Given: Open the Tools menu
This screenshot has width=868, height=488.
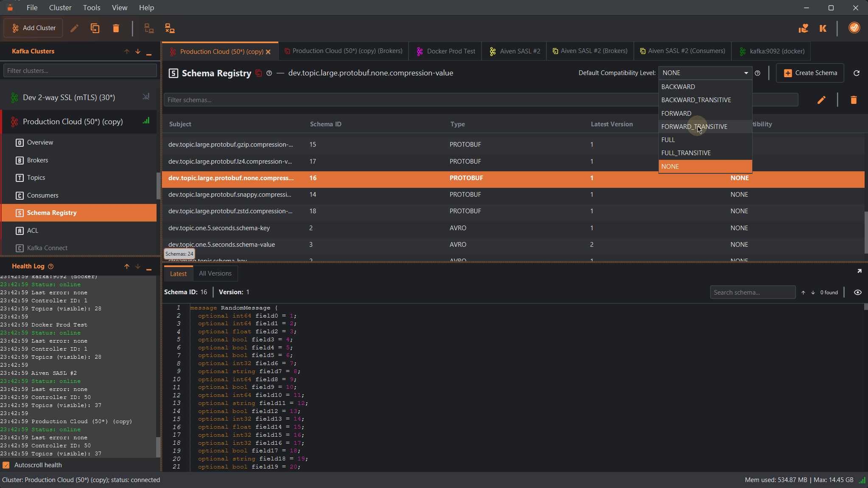Looking at the screenshot, I should 91,8.
